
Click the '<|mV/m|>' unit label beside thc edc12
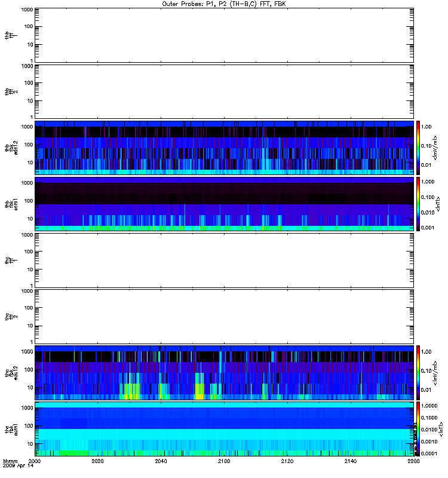click(435, 373)
